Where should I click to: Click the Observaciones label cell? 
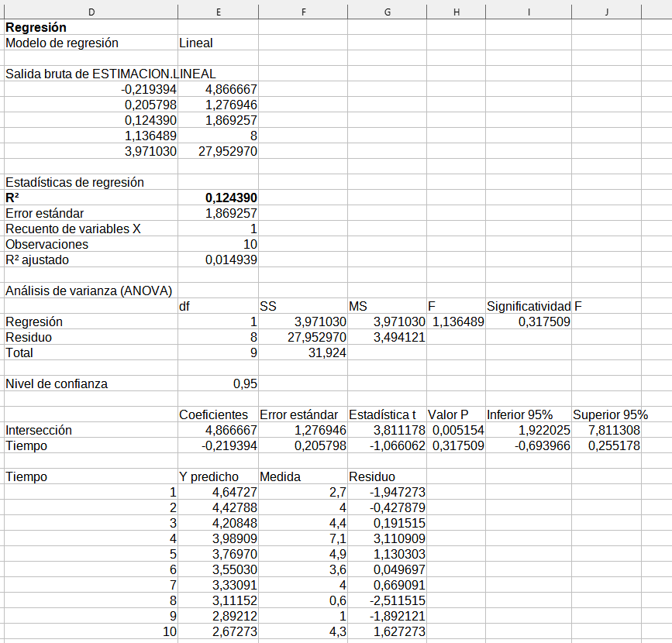coord(47,245)
